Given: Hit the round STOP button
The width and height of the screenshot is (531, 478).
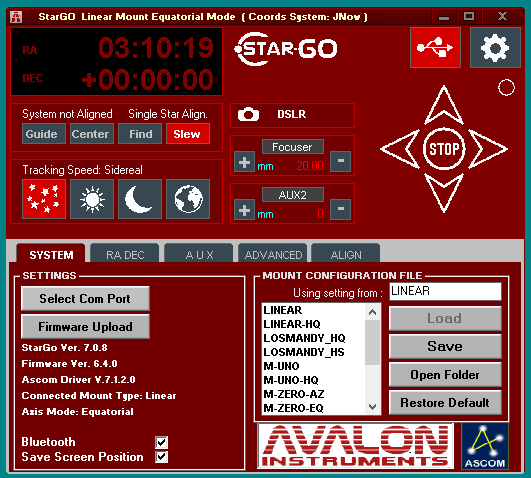Looking at the screenshot, I should [x=444, y=149].
